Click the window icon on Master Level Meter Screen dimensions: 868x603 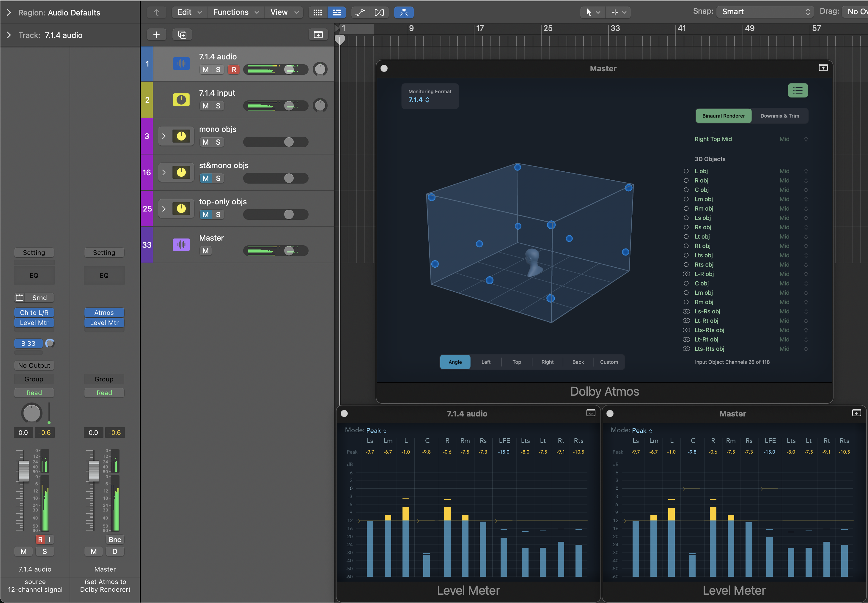point(856,413)
